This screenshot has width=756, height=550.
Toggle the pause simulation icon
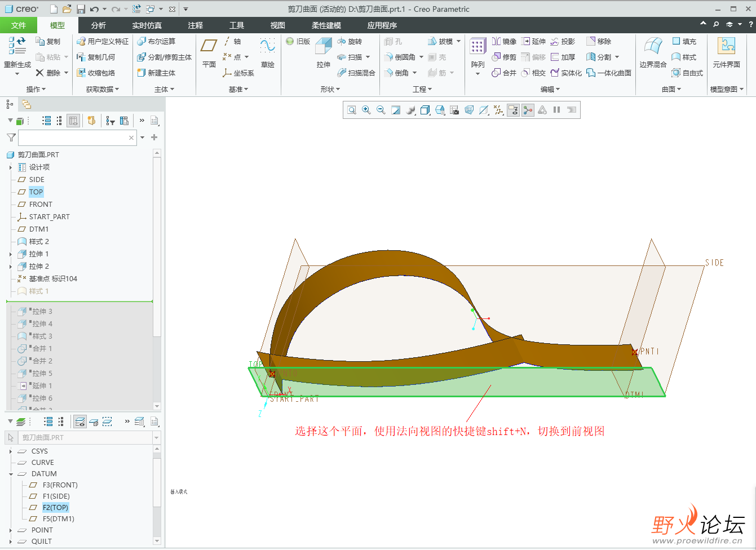[557, 110]
